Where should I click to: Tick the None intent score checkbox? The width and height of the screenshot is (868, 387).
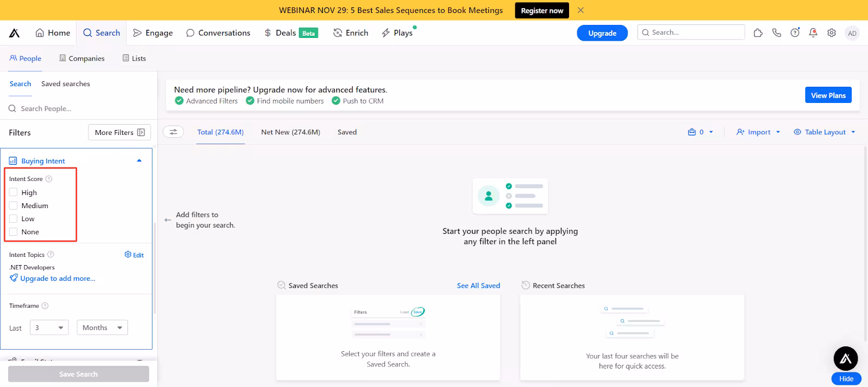point(14,232)
